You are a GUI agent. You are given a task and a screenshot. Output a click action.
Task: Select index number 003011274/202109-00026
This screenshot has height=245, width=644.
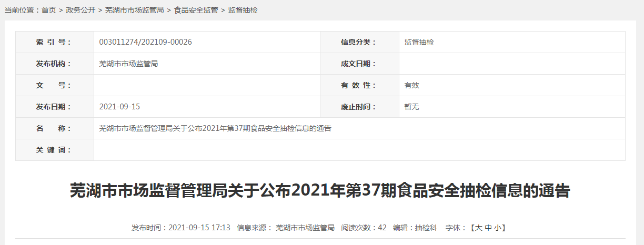click(x=146, y=42)
